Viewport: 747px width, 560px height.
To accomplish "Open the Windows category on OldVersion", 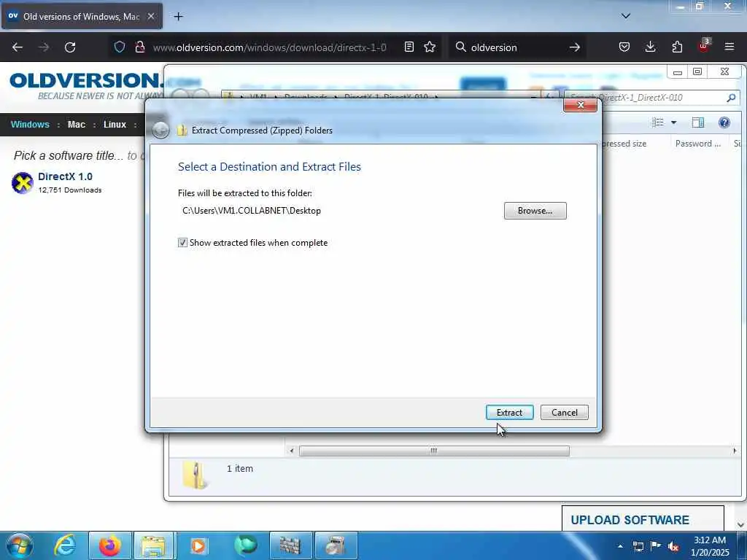I will point(30,124).
